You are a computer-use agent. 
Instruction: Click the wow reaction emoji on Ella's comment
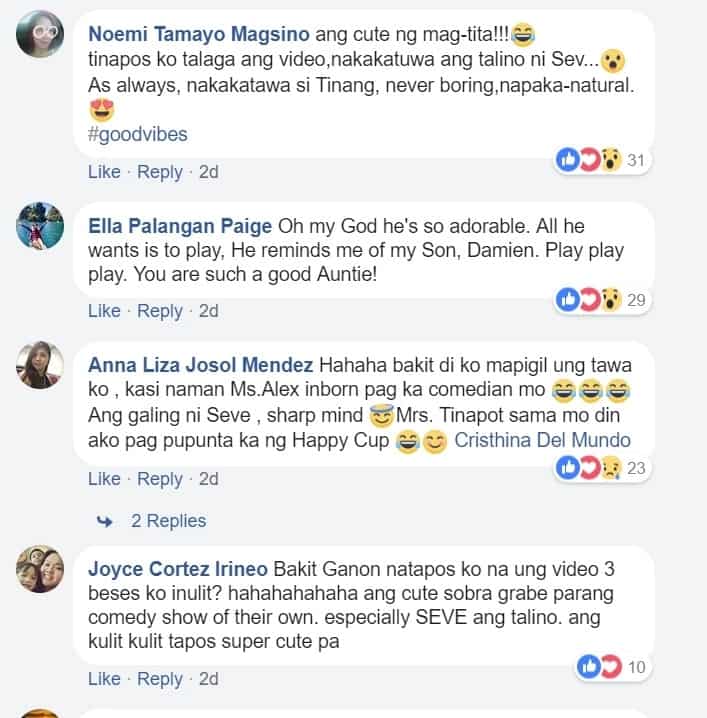coord(611,299)
